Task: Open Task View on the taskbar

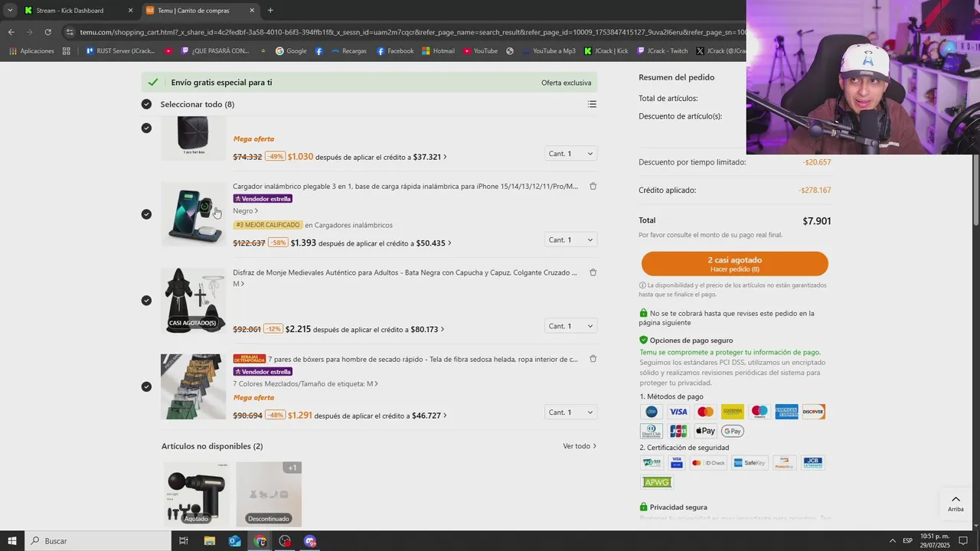Action: (184, 541)
